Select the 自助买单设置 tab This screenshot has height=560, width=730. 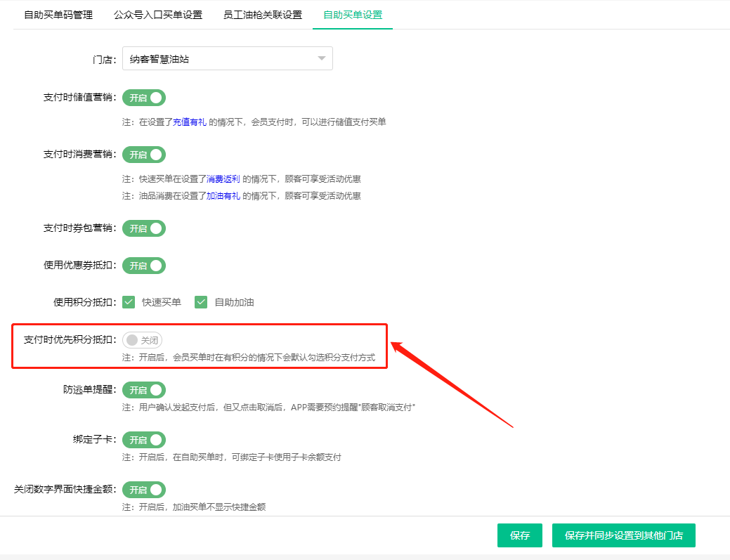(352, 13)
